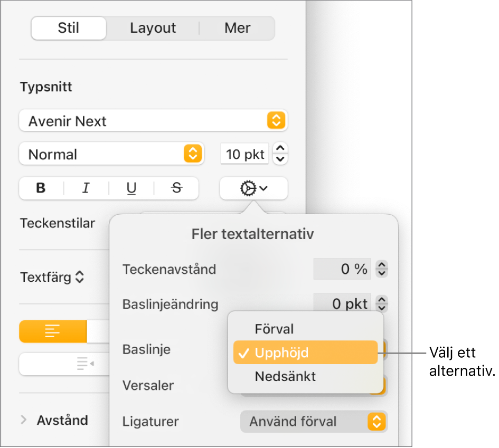Image resolution: width=499 pixels, height=448 pixels.
Task: Click the Teckenstilar label
Action: point(58,223)
